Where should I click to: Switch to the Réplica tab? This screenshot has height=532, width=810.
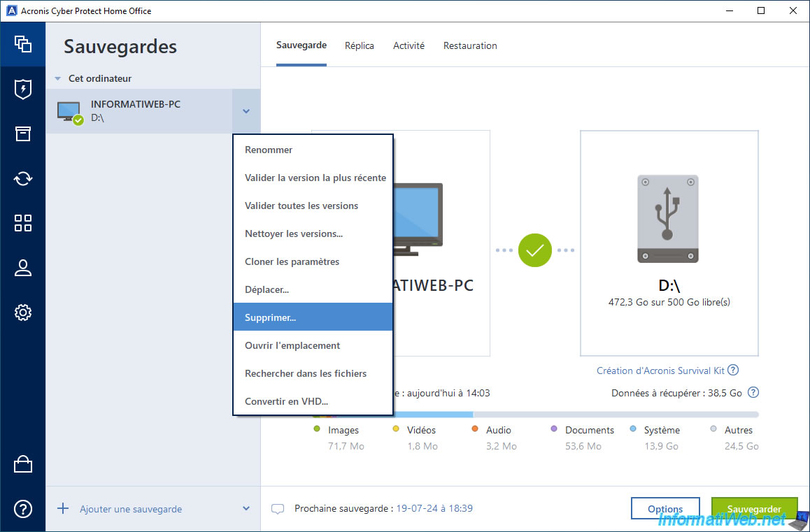pyautogui.click(x=360, y=45)
